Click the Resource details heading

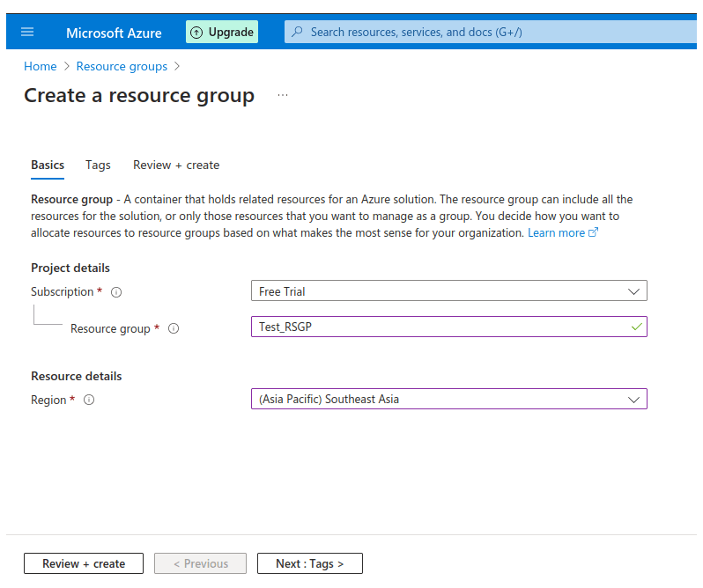pos(77,376)
